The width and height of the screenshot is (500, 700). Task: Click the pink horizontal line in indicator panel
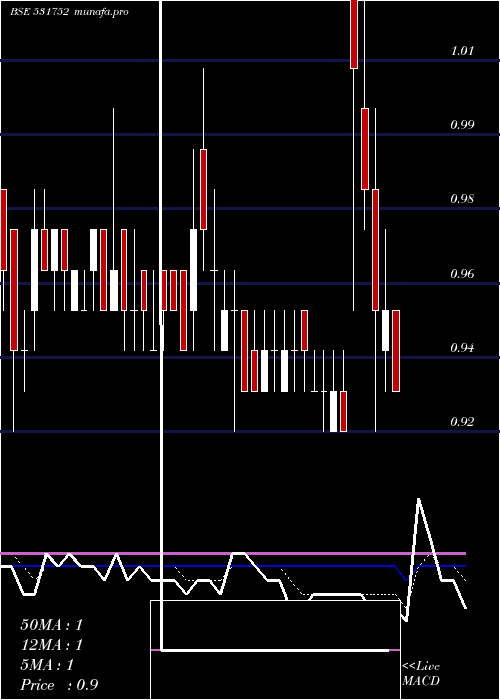click(233, 553)
